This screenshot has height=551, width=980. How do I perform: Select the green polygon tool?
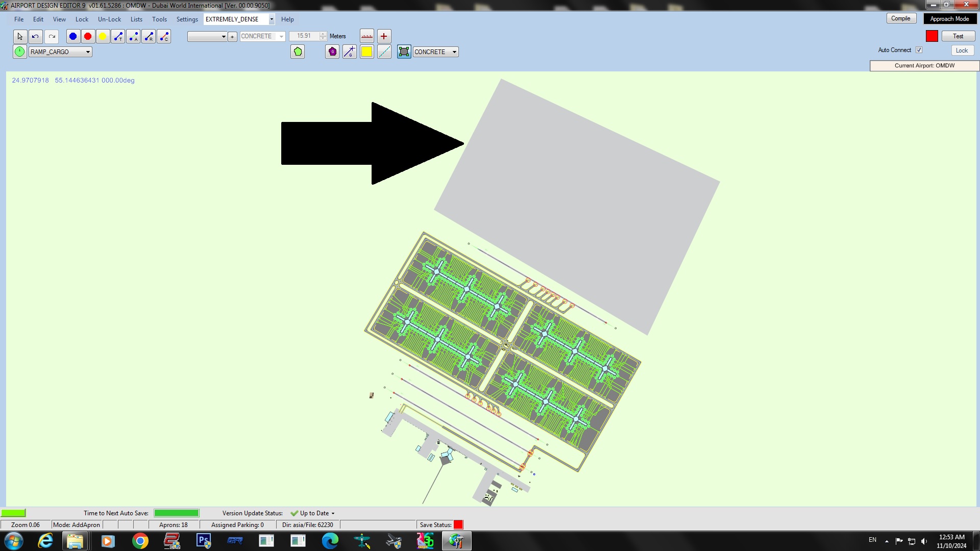[298, 52]
